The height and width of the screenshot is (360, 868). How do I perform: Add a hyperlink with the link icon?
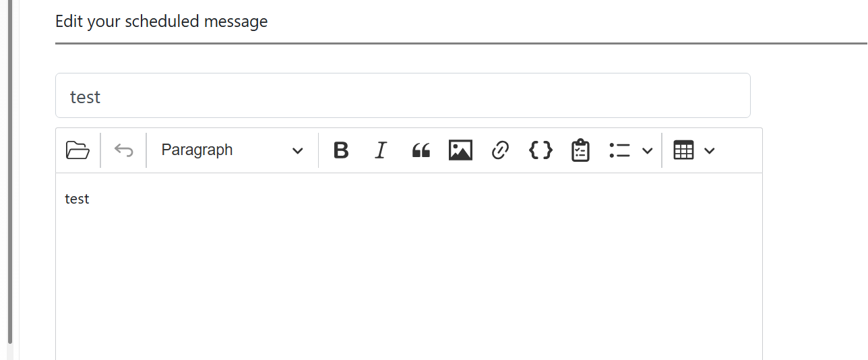[500, 150]
